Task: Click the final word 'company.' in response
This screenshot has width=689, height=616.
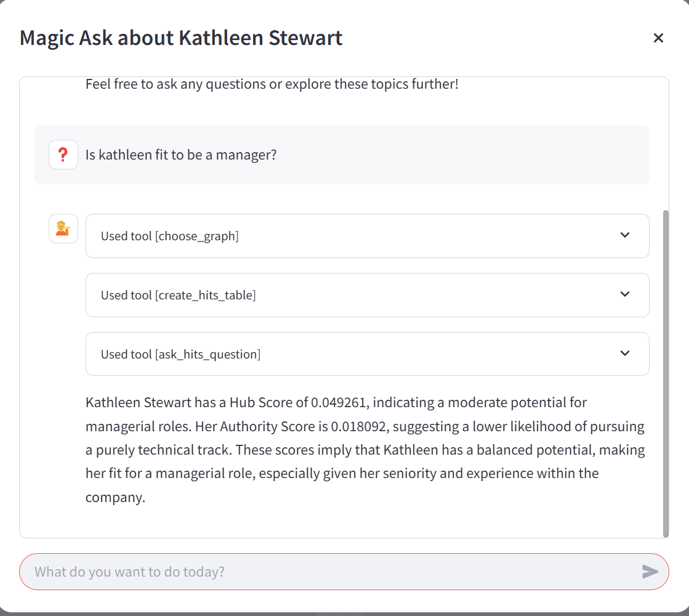Action: (115, 497)
